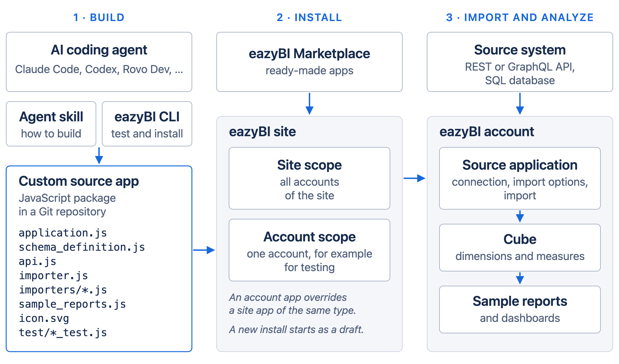
Task: Click the '2 · INSTALL' heading
Action: (x=309, y=17)
